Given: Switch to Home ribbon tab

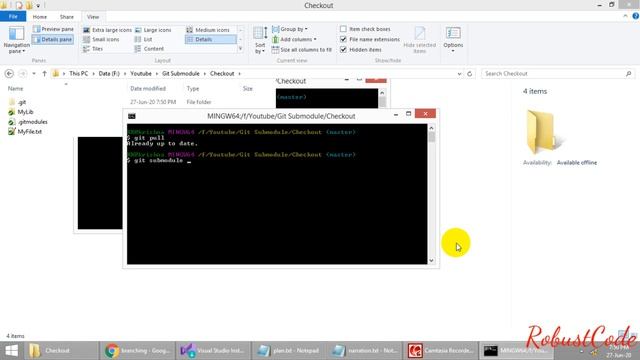Looking at the screenshot, I should click(x=40, y=17).
